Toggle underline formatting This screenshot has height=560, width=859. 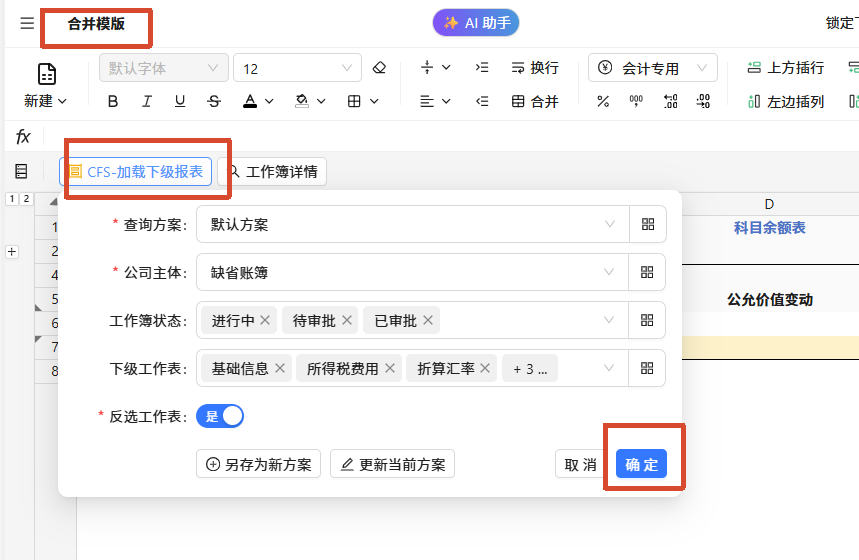[180, 101]
